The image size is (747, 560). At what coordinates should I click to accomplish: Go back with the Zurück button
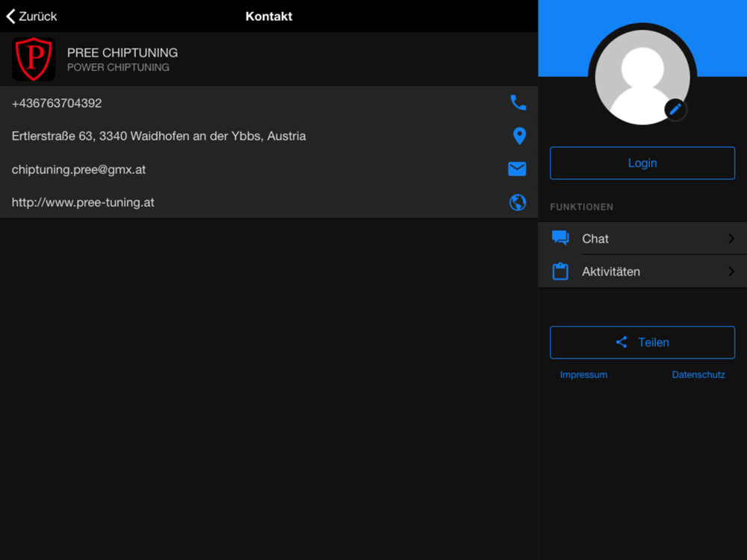pyautogui.click(x=31, y=16)
